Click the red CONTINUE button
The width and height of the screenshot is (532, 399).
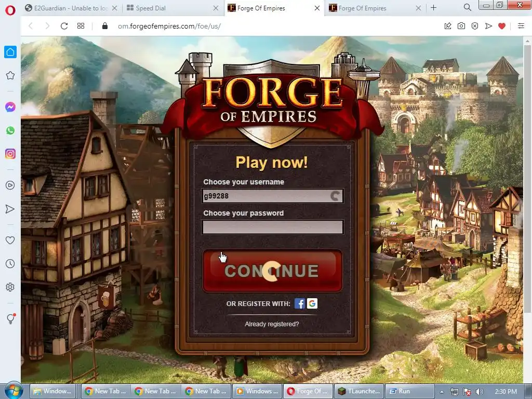click(x=272, y=271)
